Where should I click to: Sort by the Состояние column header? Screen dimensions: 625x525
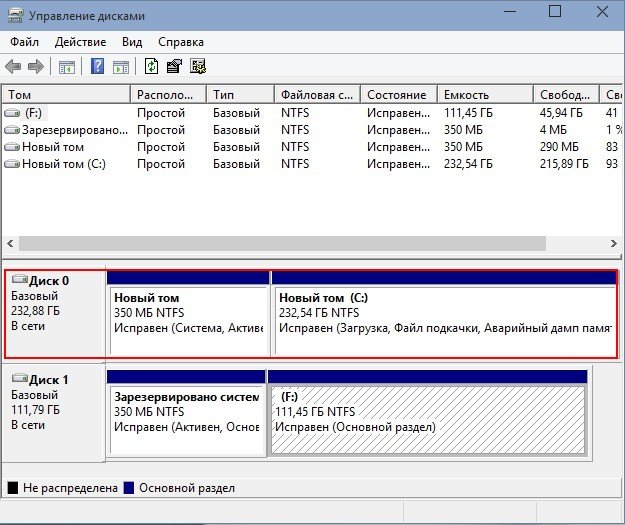click(399, 95)
